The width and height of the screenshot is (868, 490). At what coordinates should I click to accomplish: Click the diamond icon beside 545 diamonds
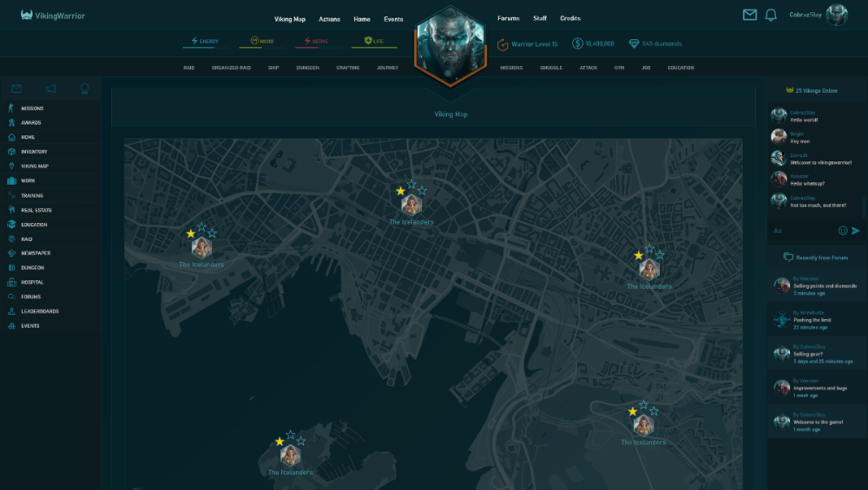click(x=635, y=43)
